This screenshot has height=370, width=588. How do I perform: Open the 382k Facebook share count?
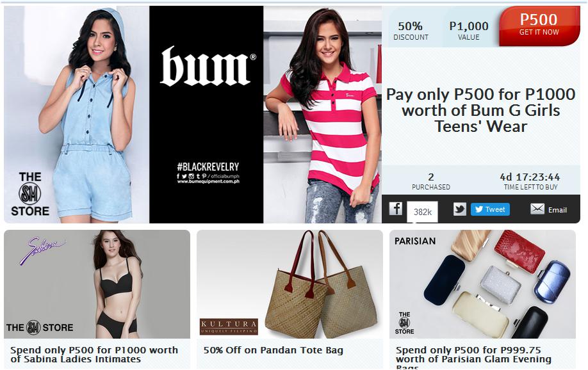(422, 212)
